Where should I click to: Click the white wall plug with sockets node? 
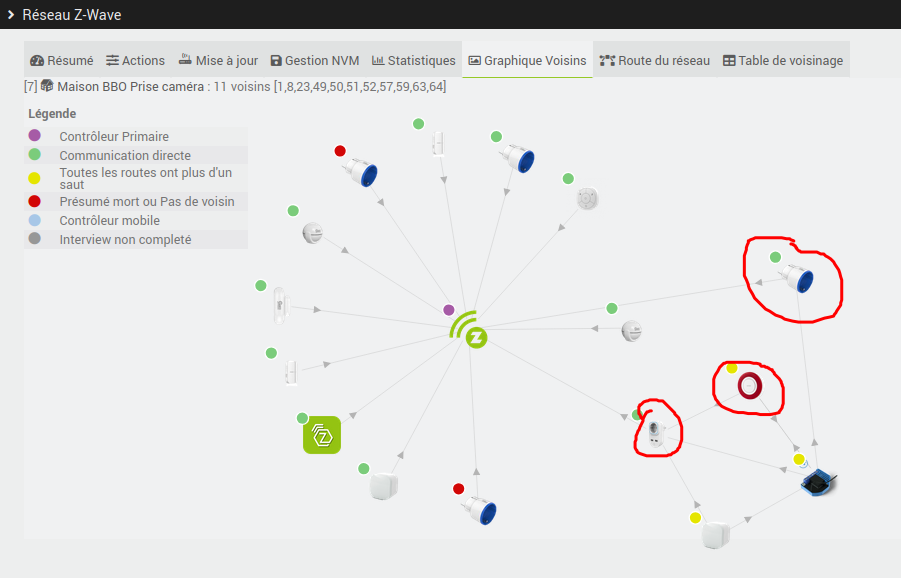pyautogui.click(x=656, y=434)
